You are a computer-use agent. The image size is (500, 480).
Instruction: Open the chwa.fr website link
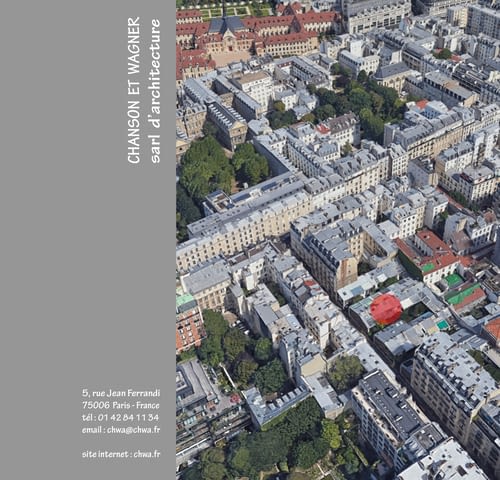[x=147, y=454]
